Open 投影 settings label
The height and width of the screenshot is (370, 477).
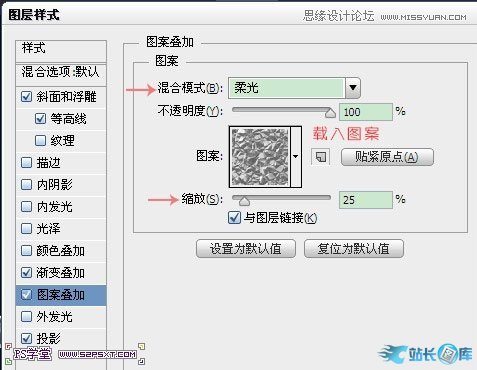[x=49, y=338]
